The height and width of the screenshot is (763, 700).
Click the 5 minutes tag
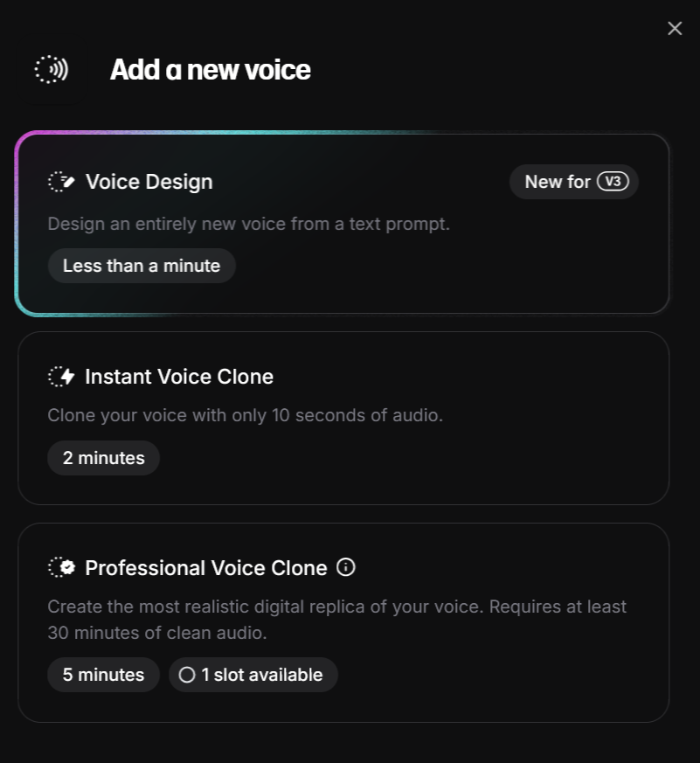(104, 675)
